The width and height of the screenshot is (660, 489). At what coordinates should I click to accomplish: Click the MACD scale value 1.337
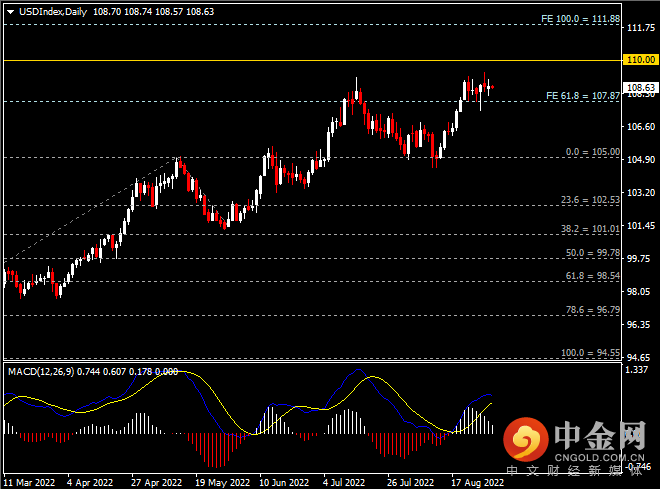point(637,370)
